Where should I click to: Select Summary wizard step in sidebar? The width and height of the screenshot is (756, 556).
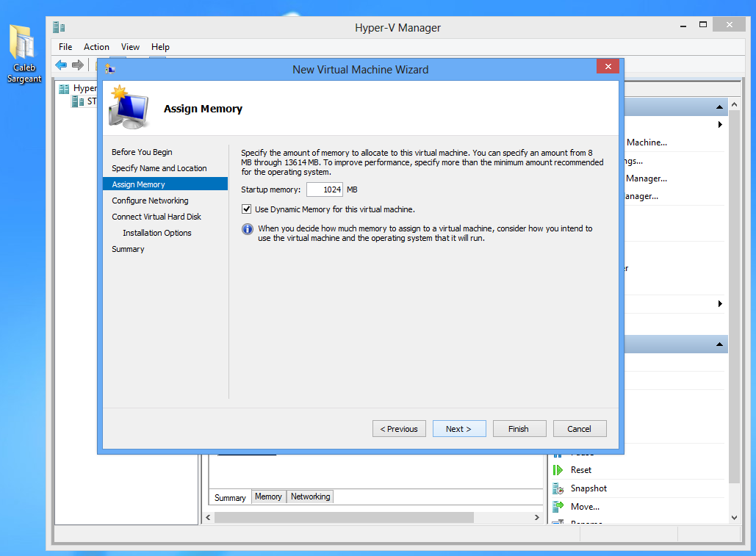pos(128,249)
